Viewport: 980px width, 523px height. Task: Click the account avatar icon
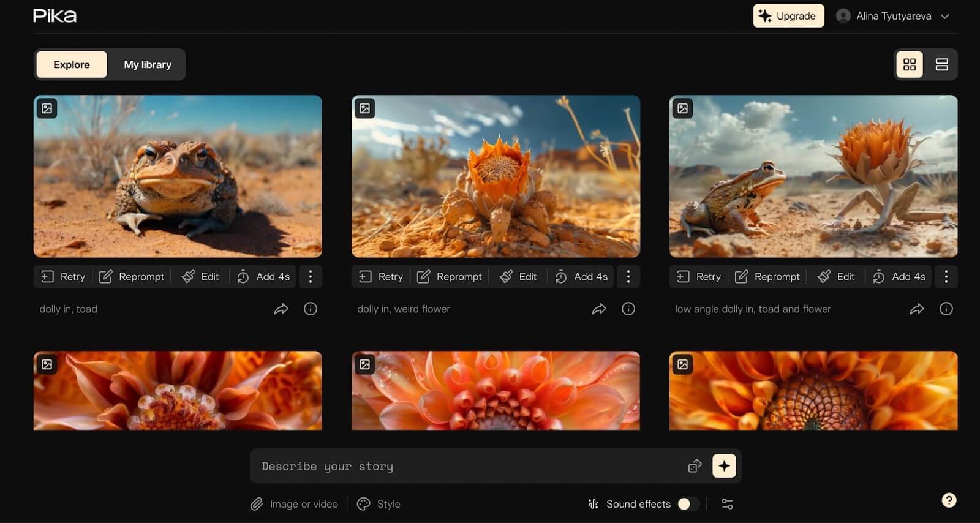pyautogui.click(x=843, y=16)
